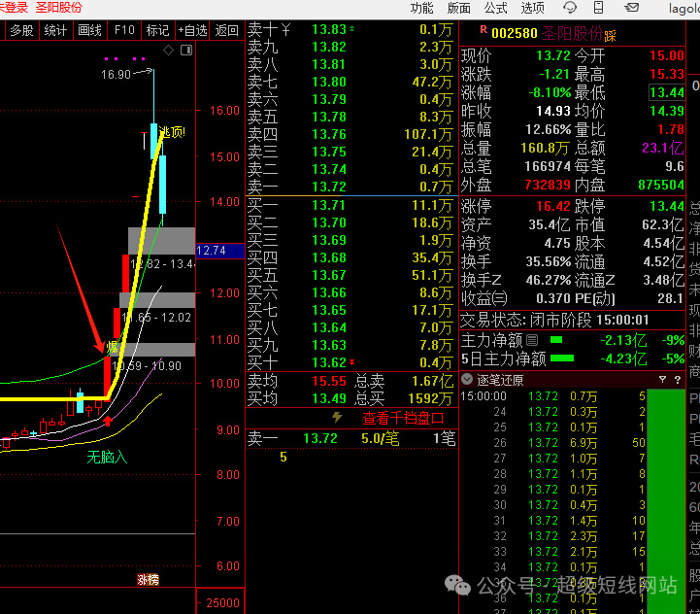Click the 涨幅 -8.10% value
This screenshot has width=700, height=614.
tap(550, 93)
